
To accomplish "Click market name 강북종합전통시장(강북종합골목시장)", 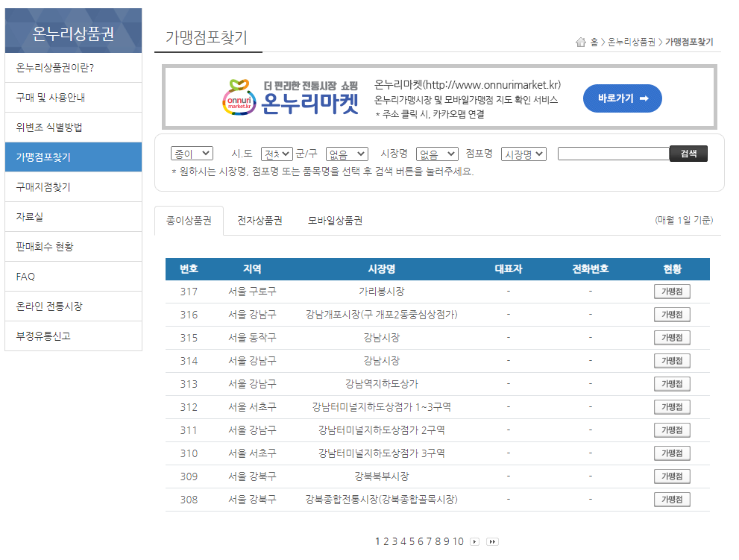I will [x=381, y=499].
